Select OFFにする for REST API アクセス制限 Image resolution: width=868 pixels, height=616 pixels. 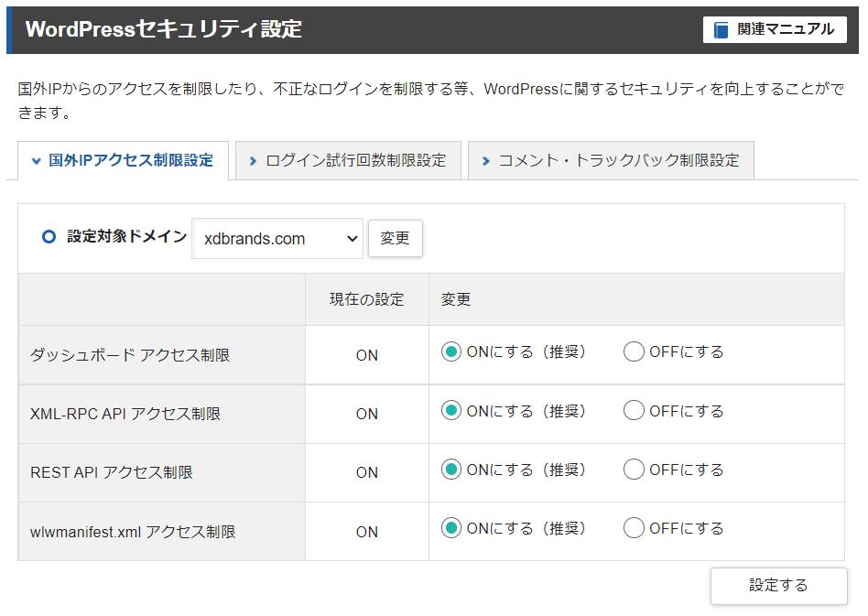[633, 470]
